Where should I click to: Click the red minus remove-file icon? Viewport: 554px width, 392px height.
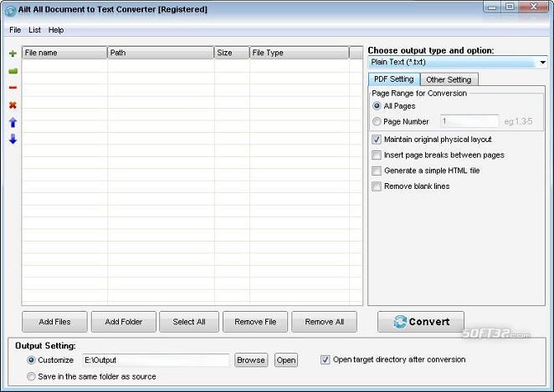click(x=13, y=88)
